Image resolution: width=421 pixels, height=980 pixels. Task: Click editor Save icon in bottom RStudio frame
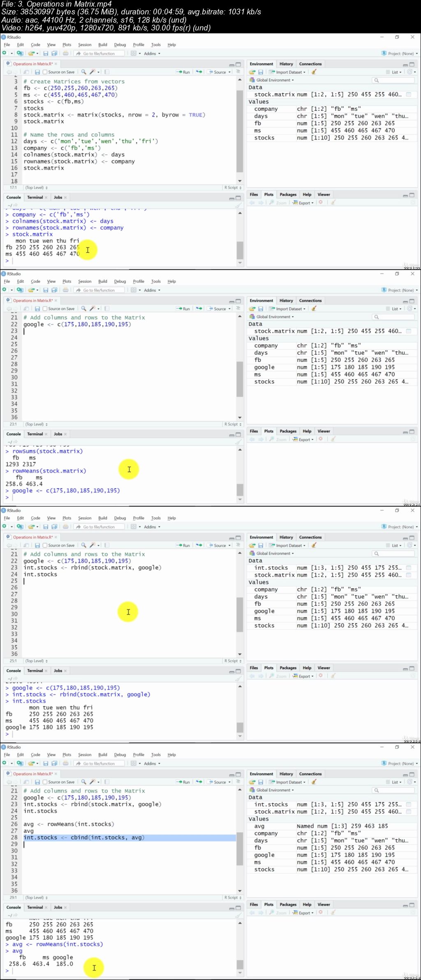37,782
